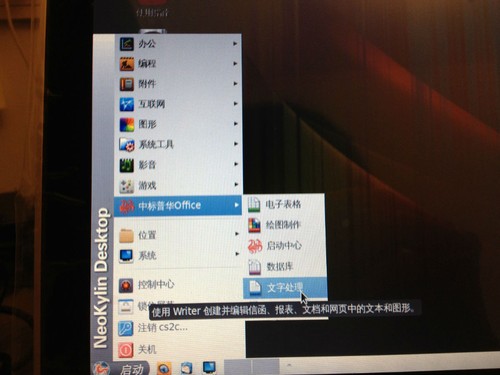
Task: Click the 注销 cs2c... key icon
Action: [x=126, y=328]
